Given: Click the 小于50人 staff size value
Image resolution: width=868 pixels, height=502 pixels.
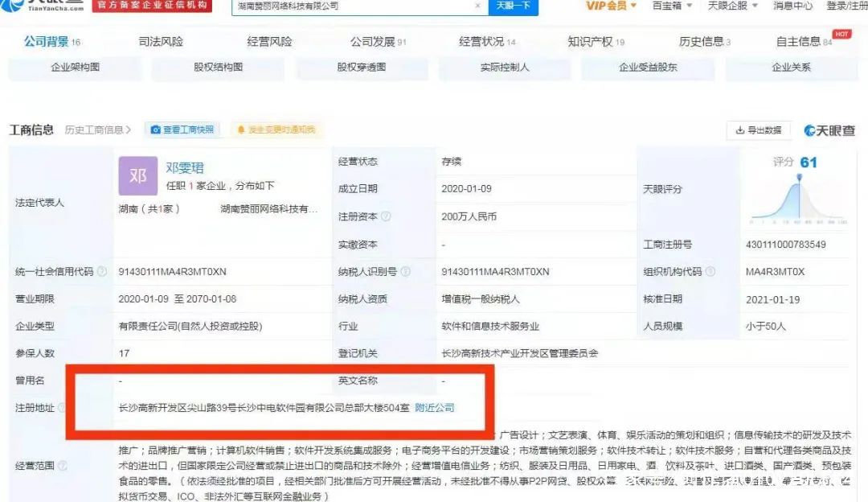Looking at the screenshot, I should point(766,327).
